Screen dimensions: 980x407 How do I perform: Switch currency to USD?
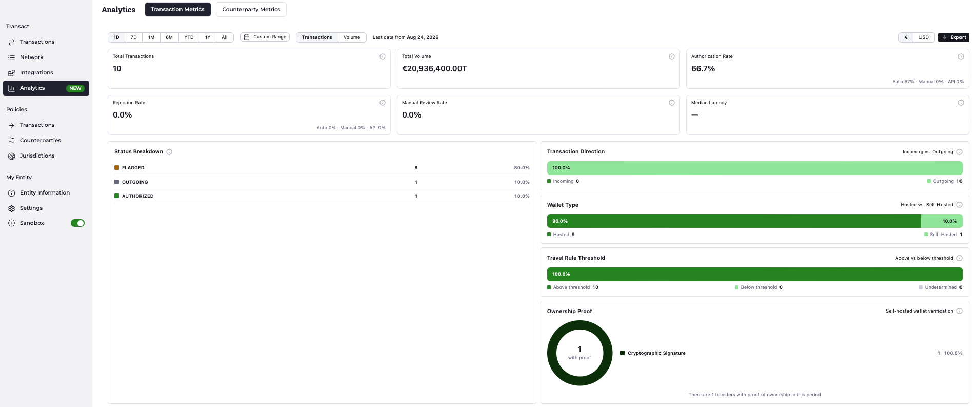[924, 37]
